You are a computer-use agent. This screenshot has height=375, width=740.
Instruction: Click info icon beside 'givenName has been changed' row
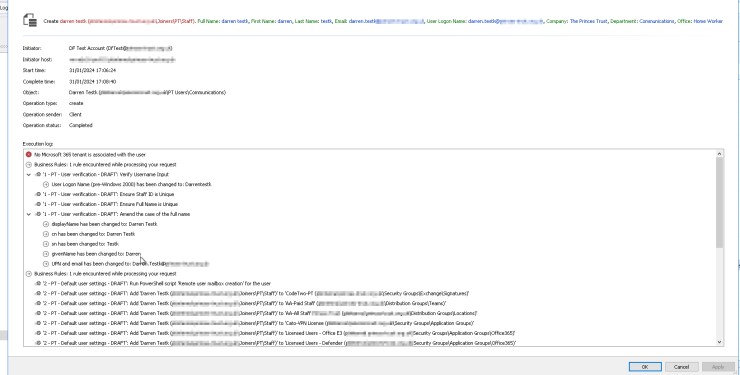(x=46, y=254)
